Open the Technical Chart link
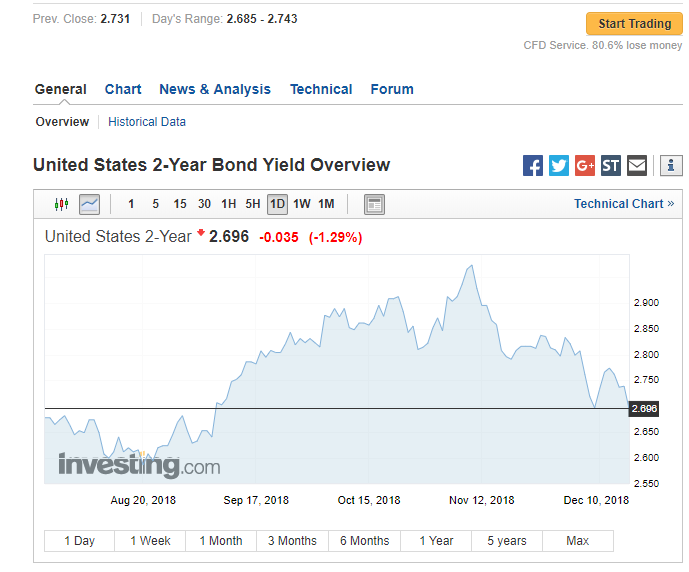Image resolution: width=689 pixels, height=572 pixels. point(624,204)
